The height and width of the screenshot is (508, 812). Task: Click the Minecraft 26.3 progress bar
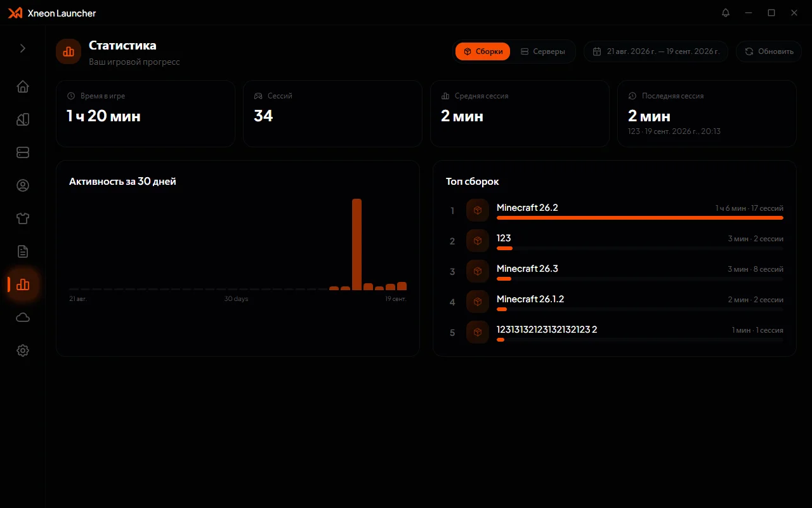pos(640,279)
